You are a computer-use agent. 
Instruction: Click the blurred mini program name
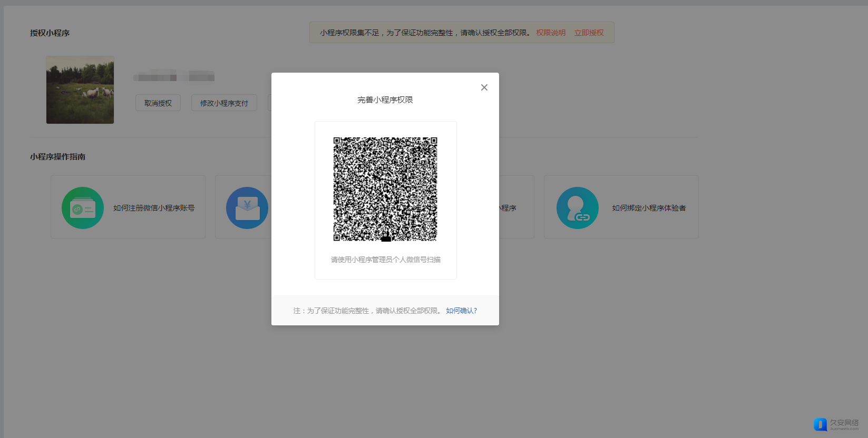coord(174,77)
